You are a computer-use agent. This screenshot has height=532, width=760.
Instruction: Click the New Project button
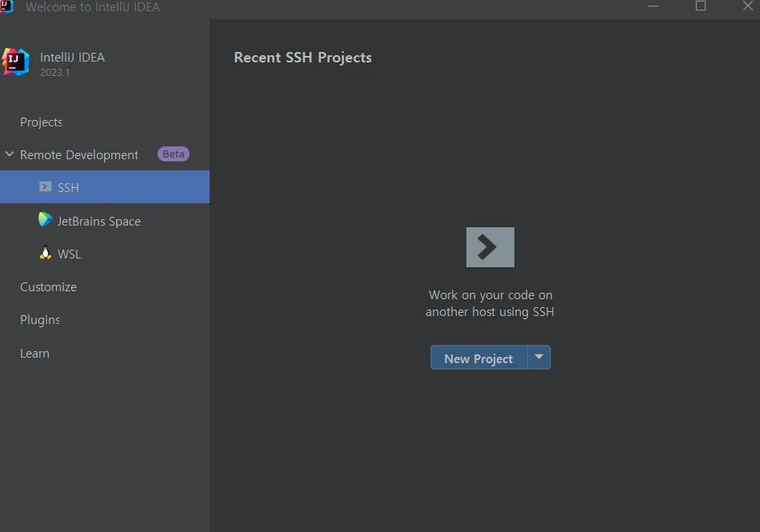point(478,358)
